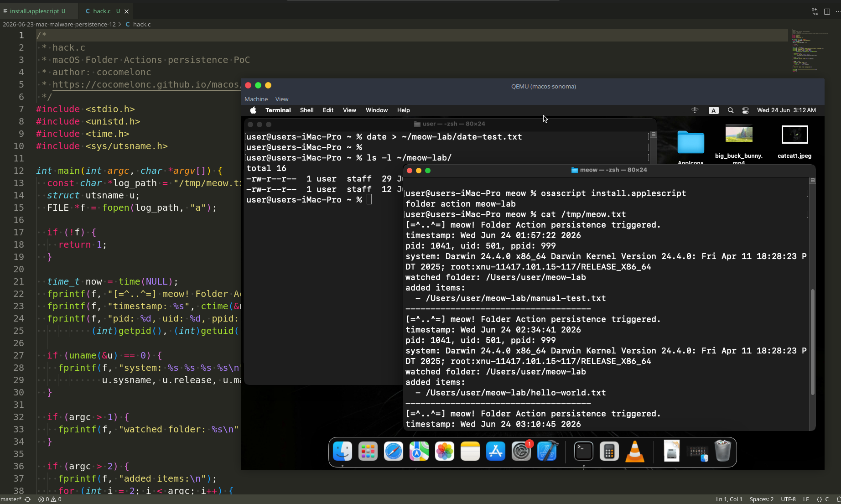Change indentation via Spaces: 2

[x=762, y=499]
